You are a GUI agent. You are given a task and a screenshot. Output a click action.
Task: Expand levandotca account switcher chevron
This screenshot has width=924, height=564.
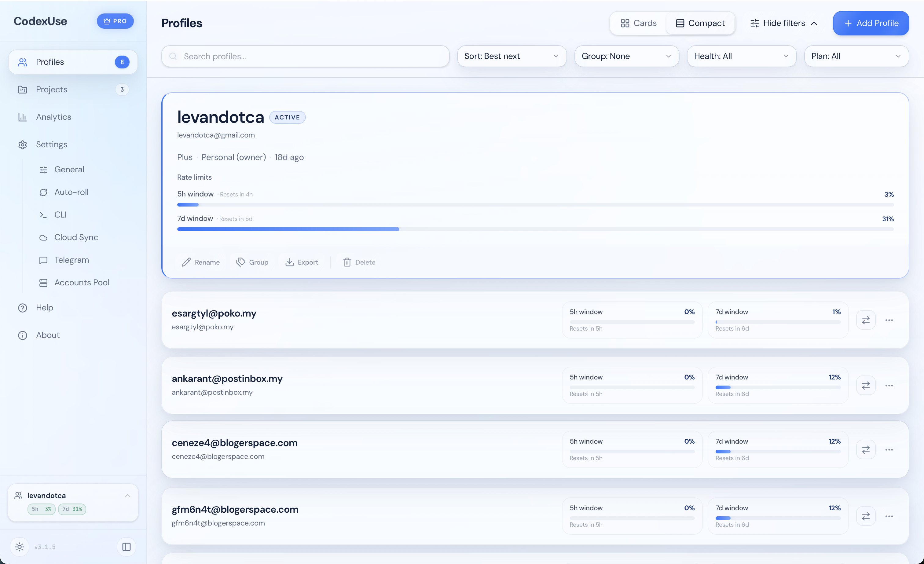(x=127, y=496)
